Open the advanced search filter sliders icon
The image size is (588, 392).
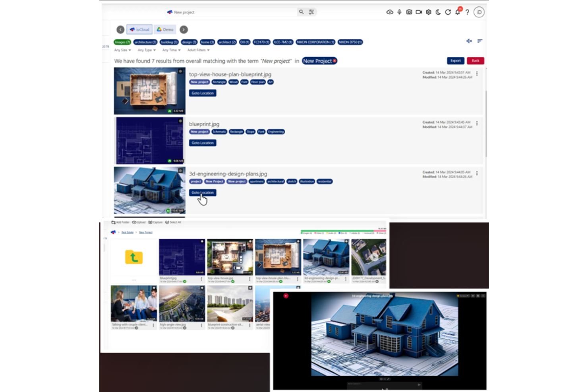coord(311,12)
